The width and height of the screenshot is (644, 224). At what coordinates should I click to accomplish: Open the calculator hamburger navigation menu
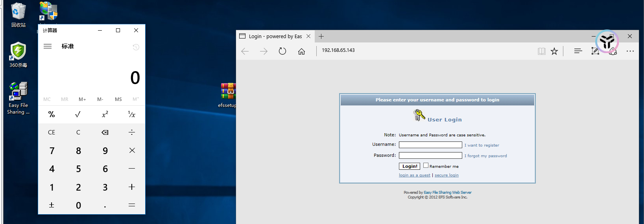coord(48,46)
